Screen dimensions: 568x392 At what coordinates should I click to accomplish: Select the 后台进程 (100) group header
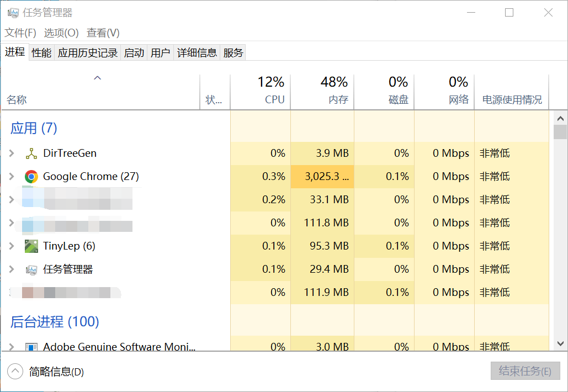[x=55, y=322]
